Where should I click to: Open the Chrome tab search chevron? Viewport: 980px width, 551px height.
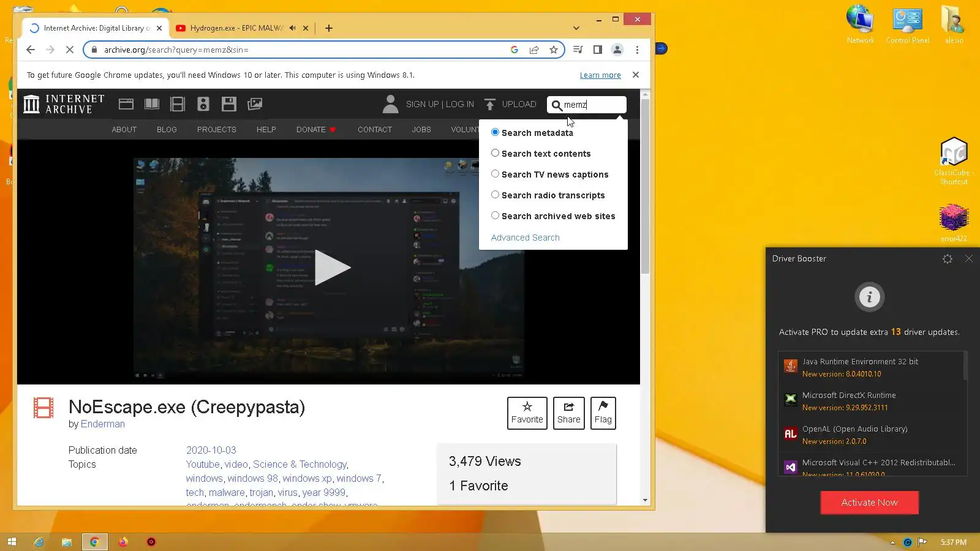[x=576, y=28]
